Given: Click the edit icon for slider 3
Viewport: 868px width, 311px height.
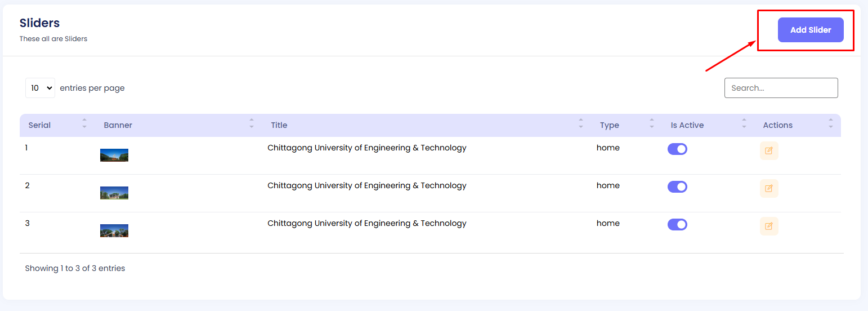Looking at the screenshot, I should [x=769, y=226].
